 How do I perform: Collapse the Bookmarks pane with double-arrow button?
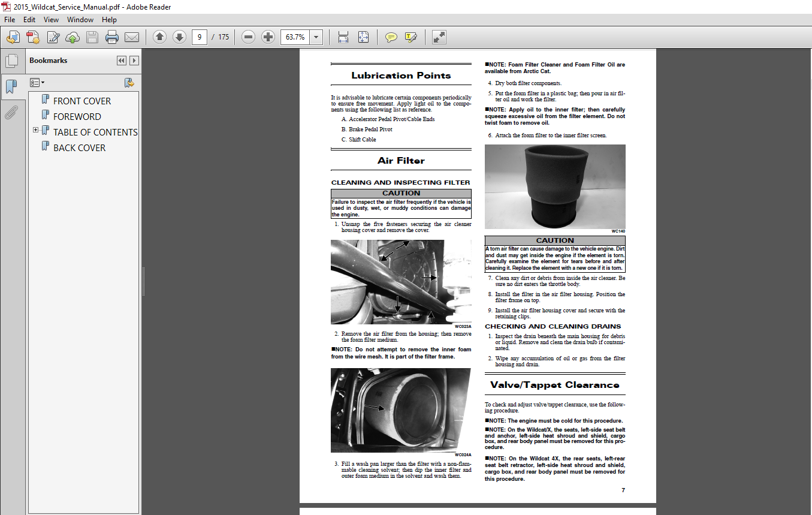click(x=122, y=61)
